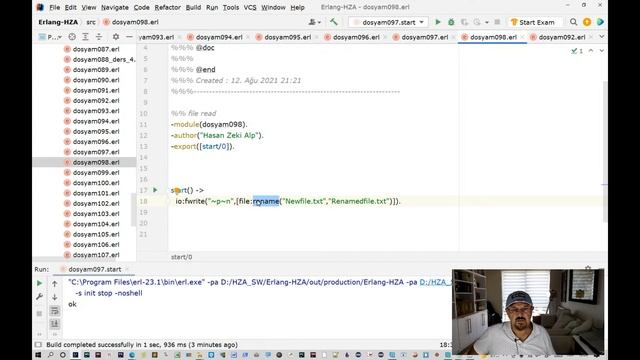
Task: Open the Tools menu
Action: (231, 7)
